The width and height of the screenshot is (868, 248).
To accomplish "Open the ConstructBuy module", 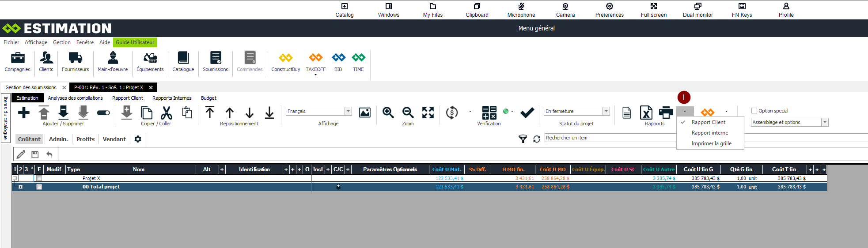I will [285, 59].
